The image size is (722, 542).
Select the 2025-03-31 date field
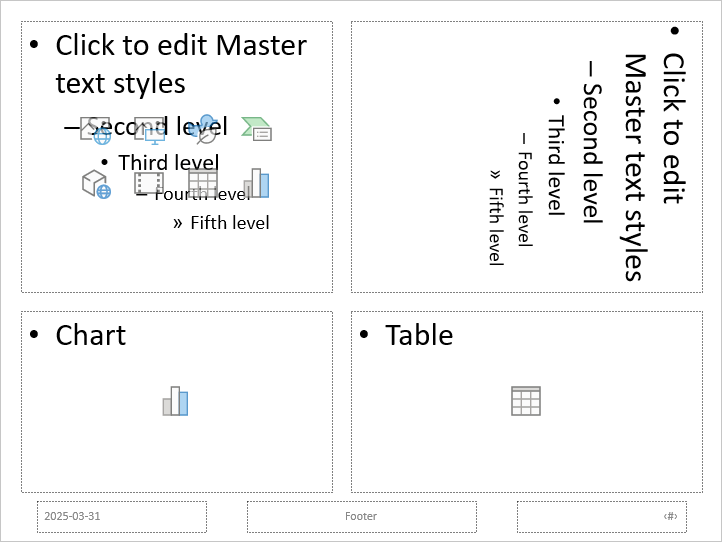coord(122,517)
